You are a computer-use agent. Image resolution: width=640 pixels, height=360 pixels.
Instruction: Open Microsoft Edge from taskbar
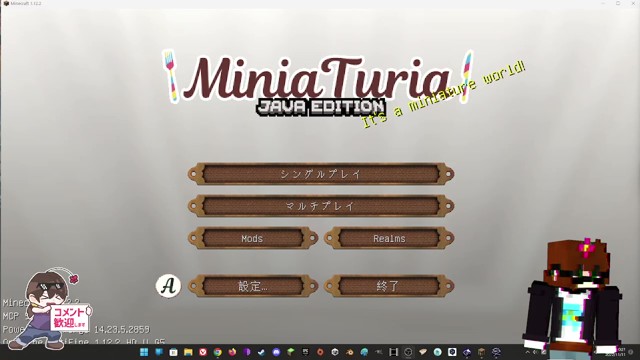coord(364,352)
